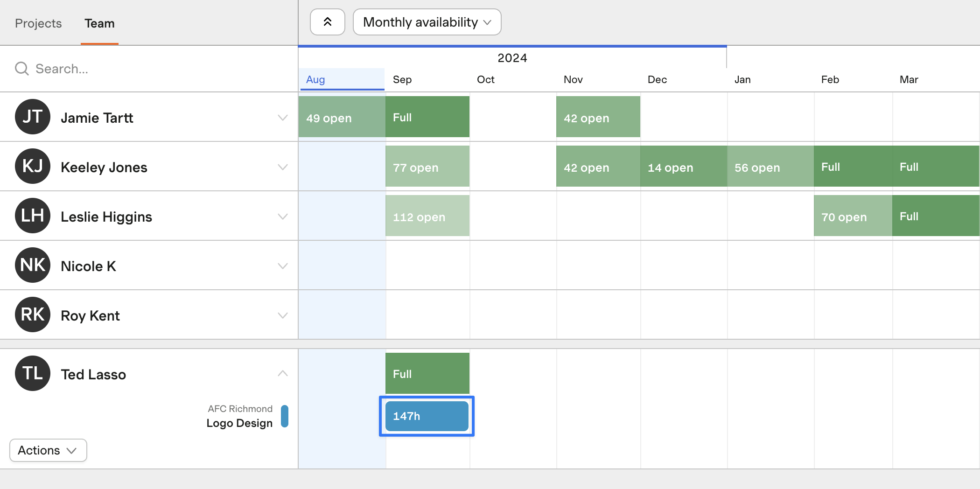Click Roy Kent's RK avatar
Viewport: 980px width, 489px height.
pos(33,314)
